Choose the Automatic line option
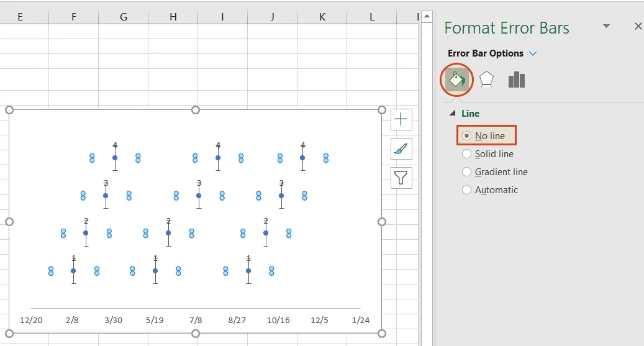 pyautogui.click(x=467, y=190)
